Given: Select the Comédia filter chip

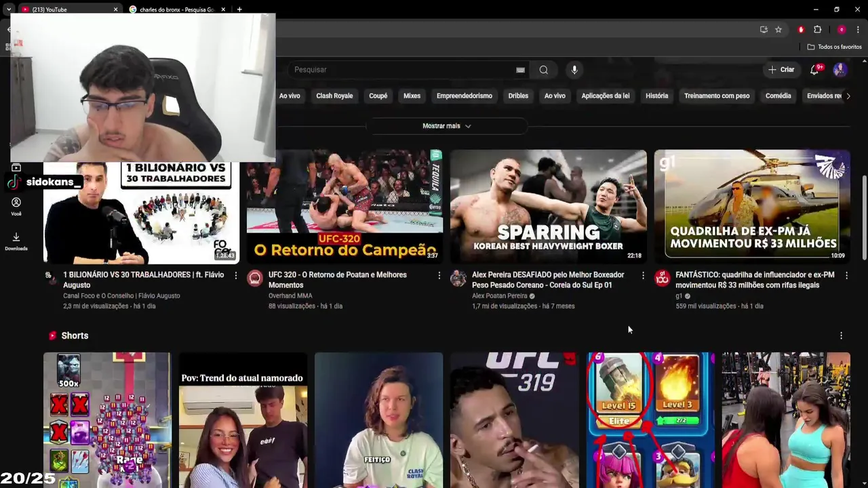Looking at the screenshot, I should tap(778, 96).
